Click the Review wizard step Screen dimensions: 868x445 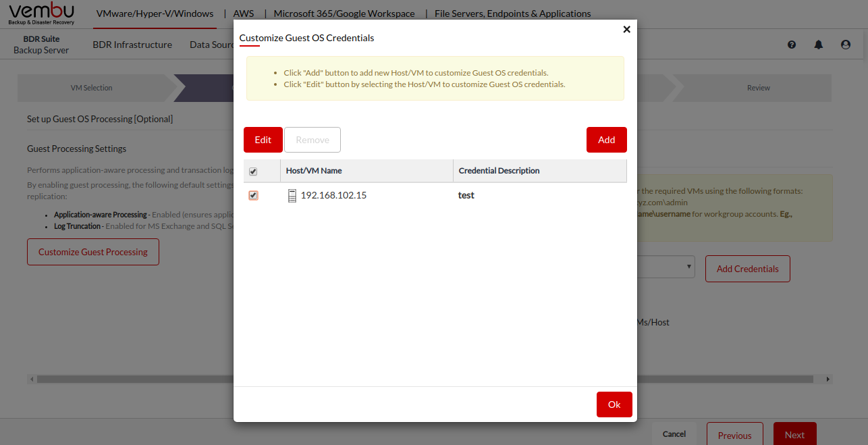pos(758,88)
